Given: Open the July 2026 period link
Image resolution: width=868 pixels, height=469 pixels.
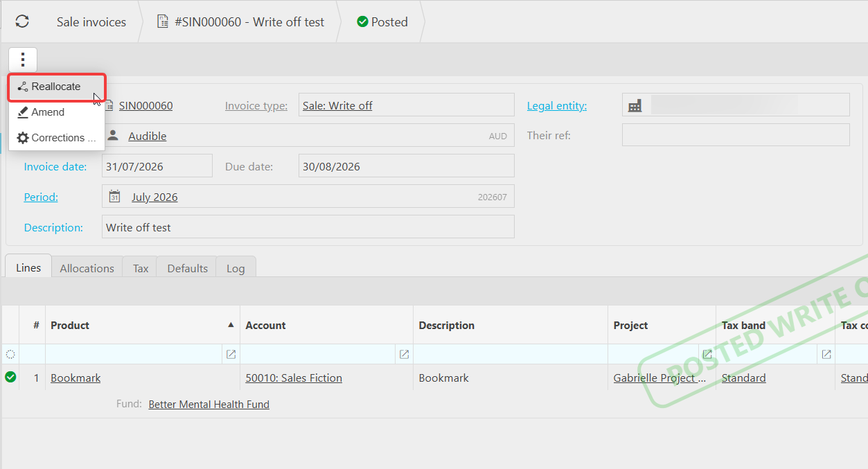Looking at the screenshot, I should click(x=154, y=197).
